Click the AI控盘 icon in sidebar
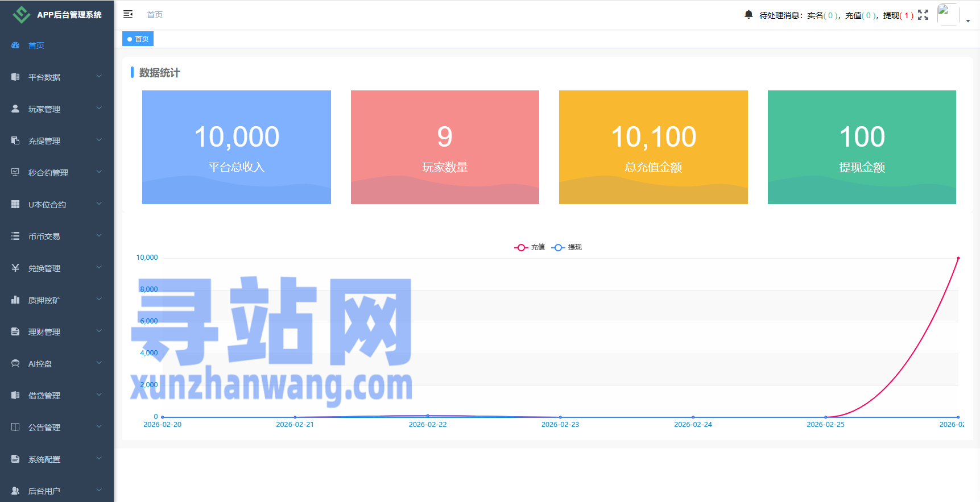The width and height of the screenshot is (980, 502). tap(15, 363)
